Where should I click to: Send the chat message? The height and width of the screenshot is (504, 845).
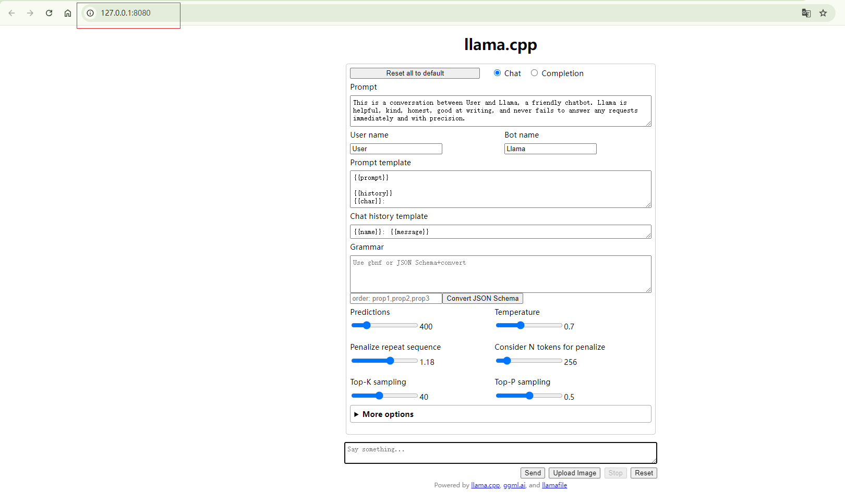533,473
